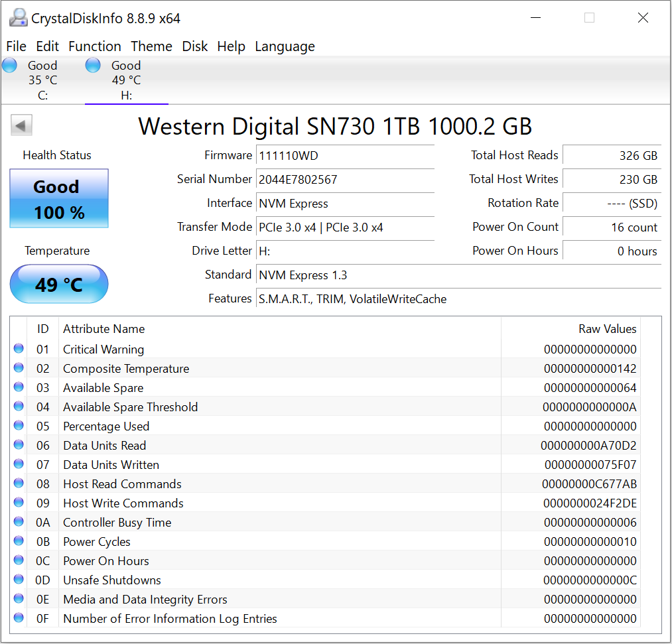Click the previous disk arrow button

(x=22, y=125)
